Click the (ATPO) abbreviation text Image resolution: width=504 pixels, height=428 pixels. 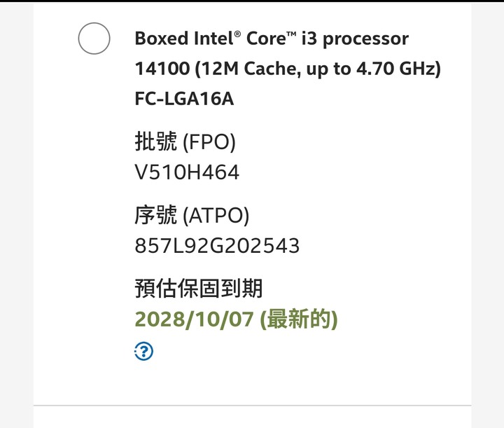[x=216, y=215]
